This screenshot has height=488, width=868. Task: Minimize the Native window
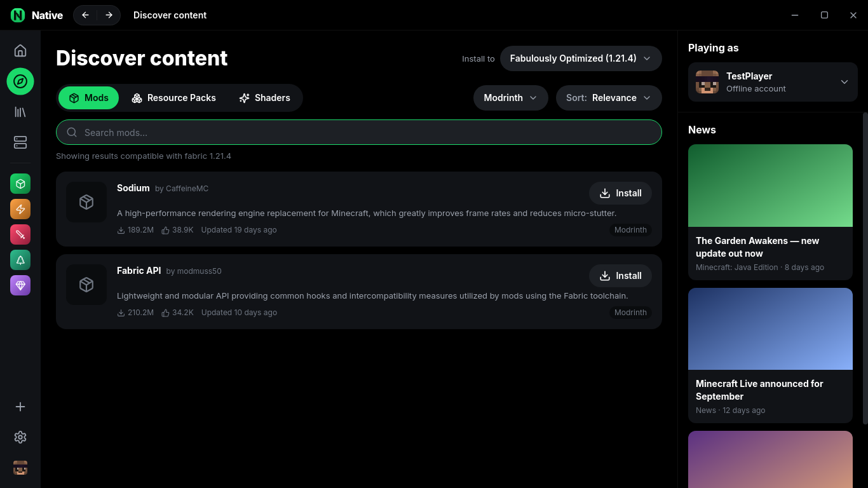point(795,15)
